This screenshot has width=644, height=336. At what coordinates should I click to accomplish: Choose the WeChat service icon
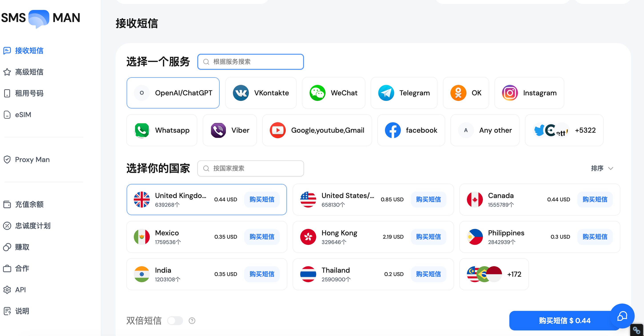317,93
